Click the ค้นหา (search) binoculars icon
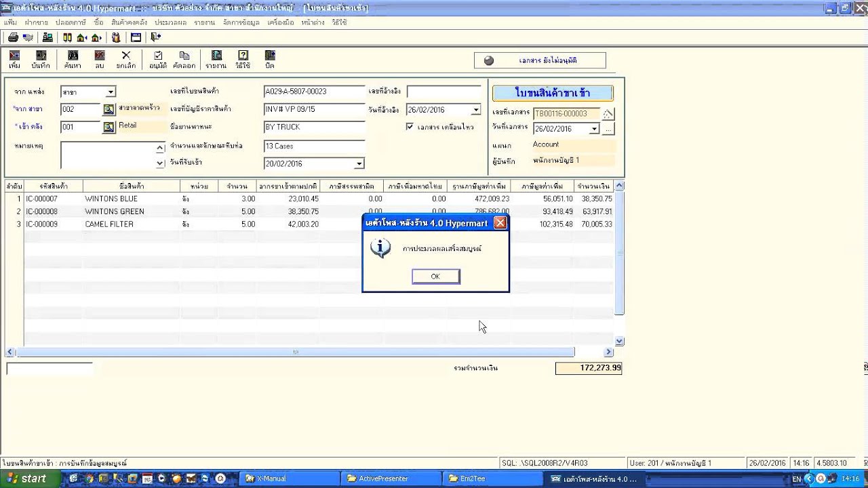Viewport: 868px width, 488px height. 73,60
